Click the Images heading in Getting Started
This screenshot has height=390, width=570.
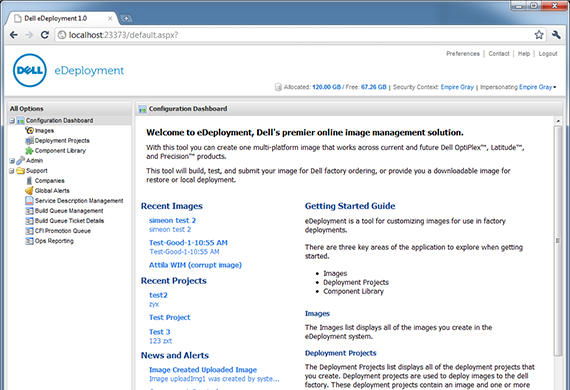(317, 313)
